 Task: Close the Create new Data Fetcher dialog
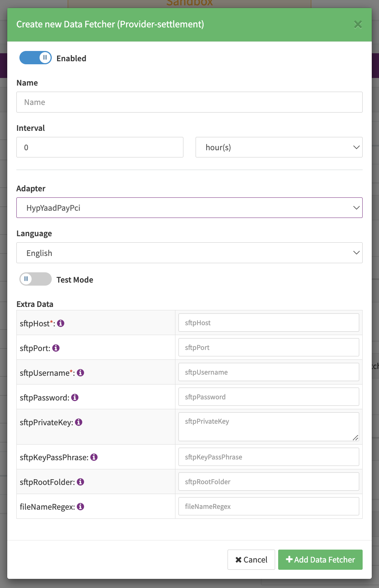coord(358,25)
